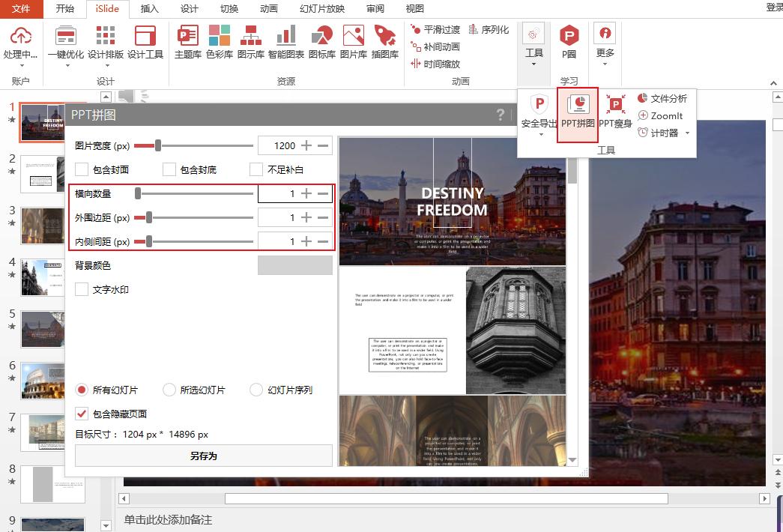Open the 背景颜色 color swatch

(294, 265)
